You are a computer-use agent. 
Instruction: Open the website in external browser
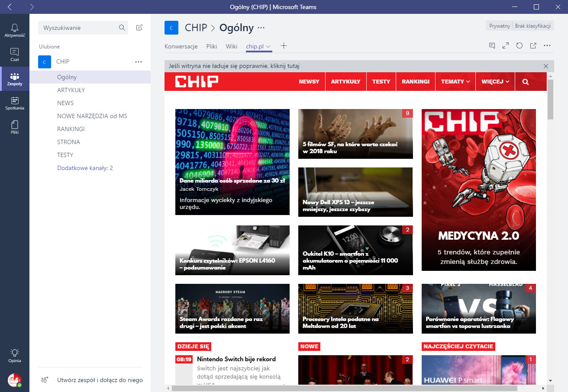[533, 45]
